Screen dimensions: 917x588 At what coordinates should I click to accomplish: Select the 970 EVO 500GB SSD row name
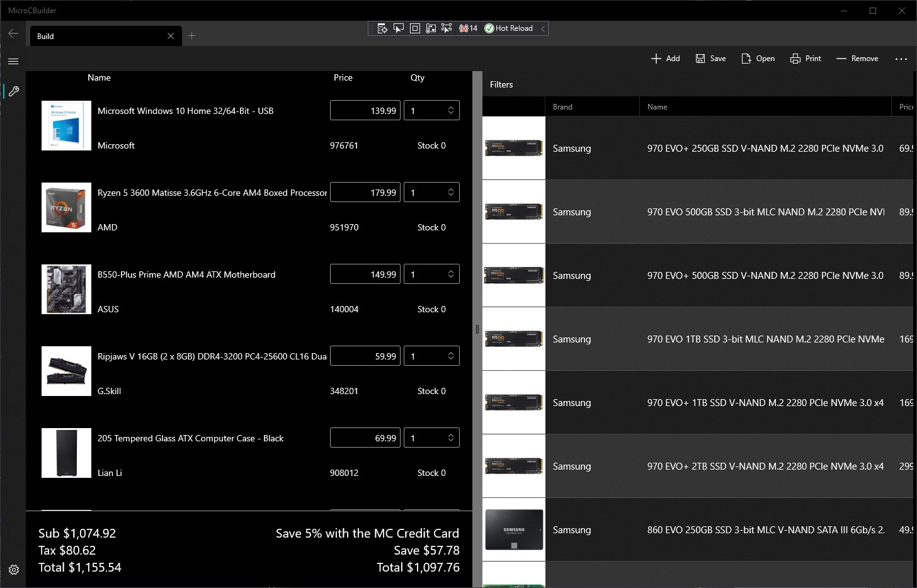(766, 212)
